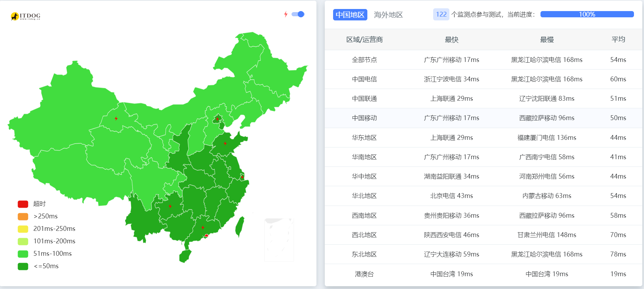Click the orange >250ms legend swatch

[x=23, y=216]
